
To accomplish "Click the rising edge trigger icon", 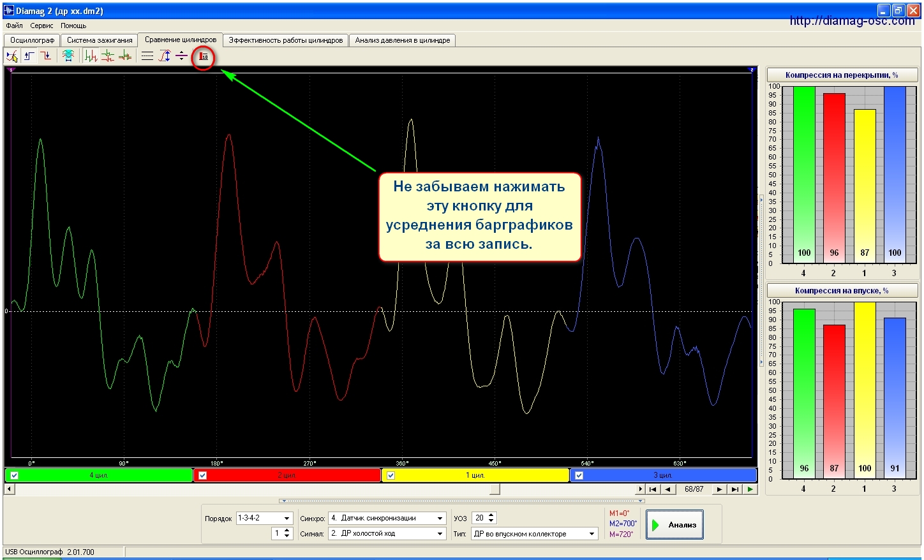I will tap(29, 56).
